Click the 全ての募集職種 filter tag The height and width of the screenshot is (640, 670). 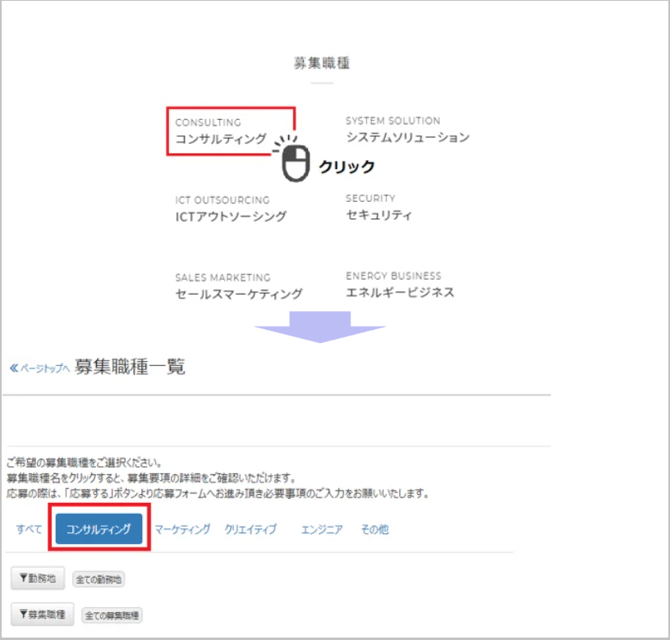click(111, 615)
